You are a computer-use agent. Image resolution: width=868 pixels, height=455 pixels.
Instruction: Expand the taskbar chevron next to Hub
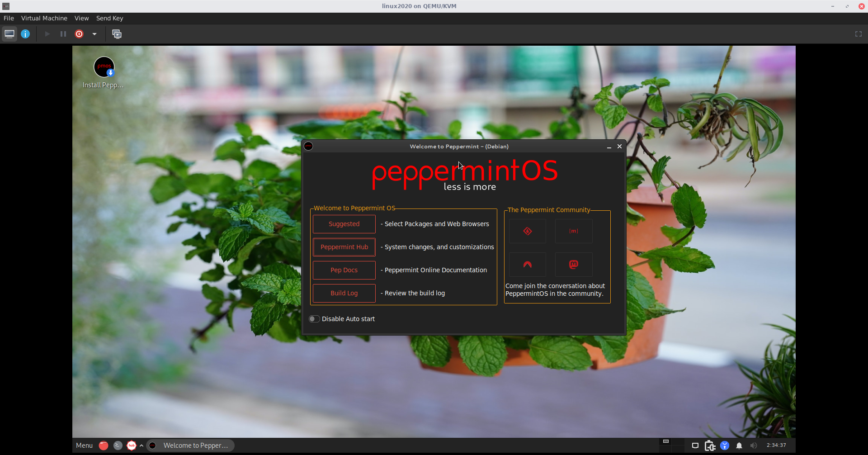point(142,445)
